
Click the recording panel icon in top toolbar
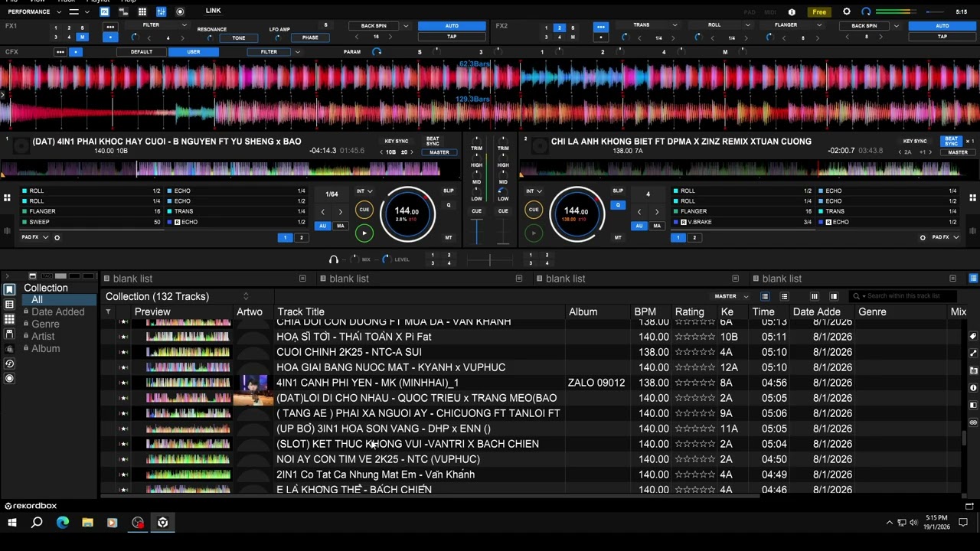(x=180, y=11)
